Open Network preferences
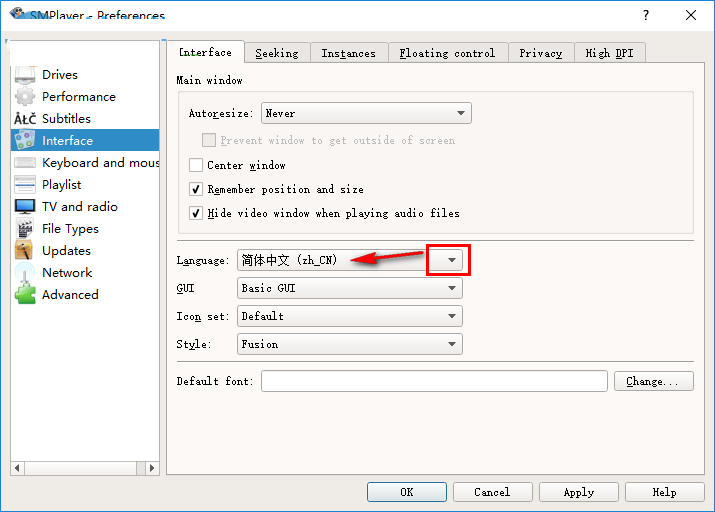The image size is (715, 512). click(x=85, y=272)
